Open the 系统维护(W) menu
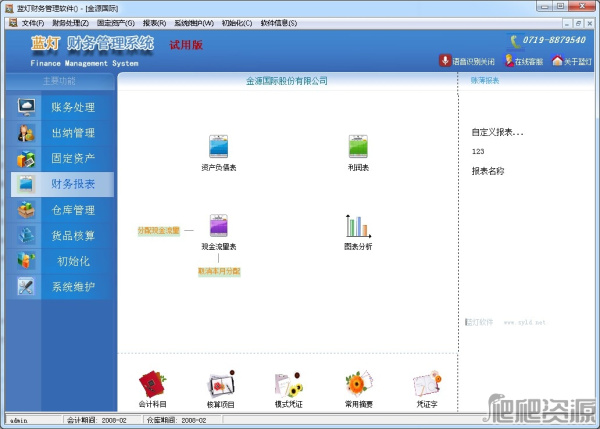Image resolution: width=600 pixels, height=429 pixels. (x=194, y=23)
